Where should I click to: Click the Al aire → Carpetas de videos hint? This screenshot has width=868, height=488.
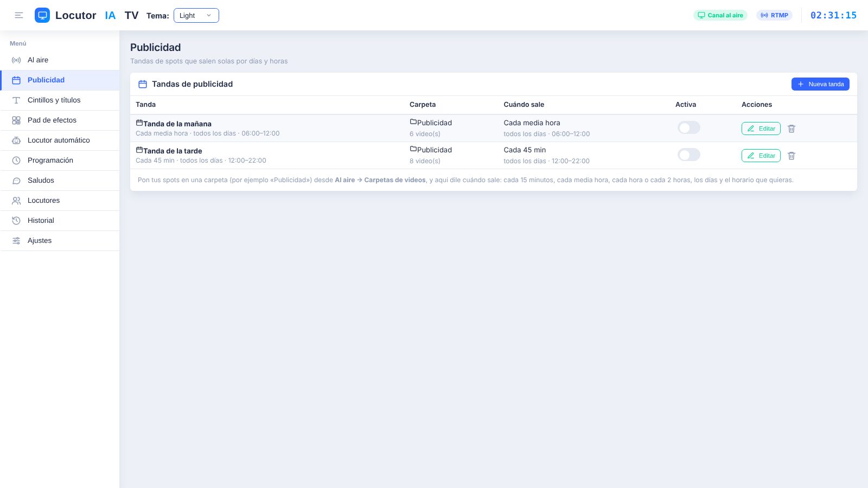point(380,180)
